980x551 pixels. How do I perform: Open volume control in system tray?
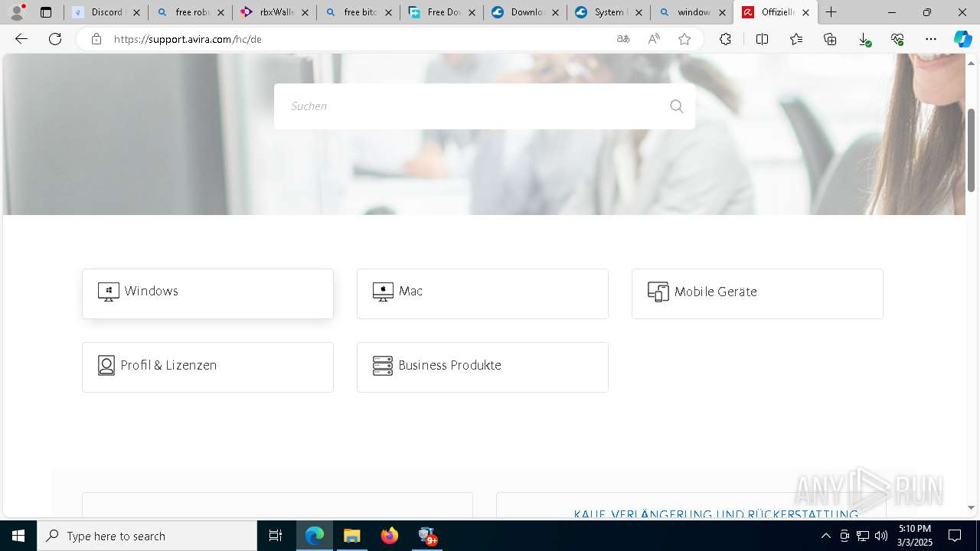(x=880, y=536)
